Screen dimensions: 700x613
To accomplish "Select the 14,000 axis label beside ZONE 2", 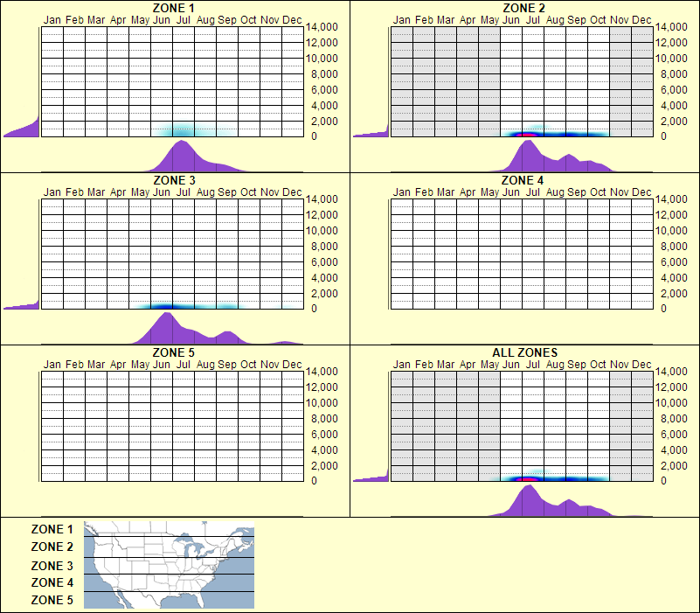I will pos(674,27).
